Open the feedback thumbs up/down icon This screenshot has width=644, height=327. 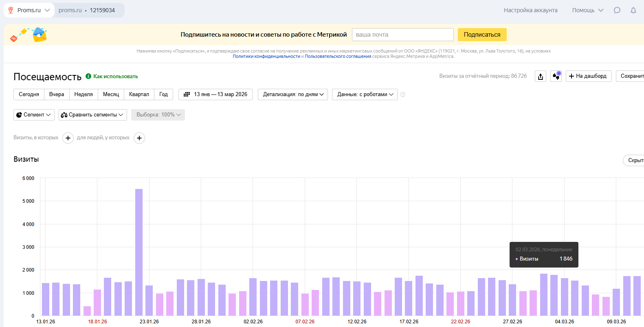click(556, 76)
